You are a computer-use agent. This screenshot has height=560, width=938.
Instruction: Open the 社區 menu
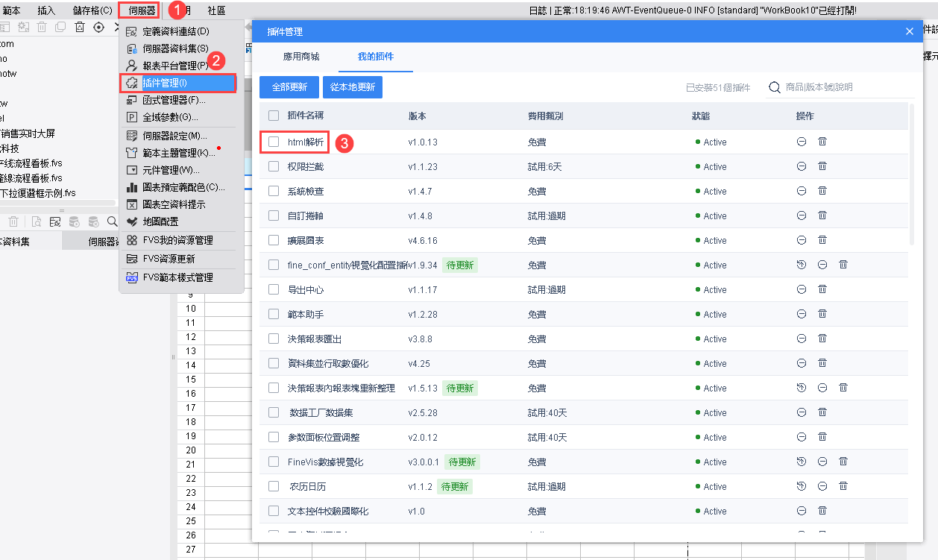click(216, 10)
